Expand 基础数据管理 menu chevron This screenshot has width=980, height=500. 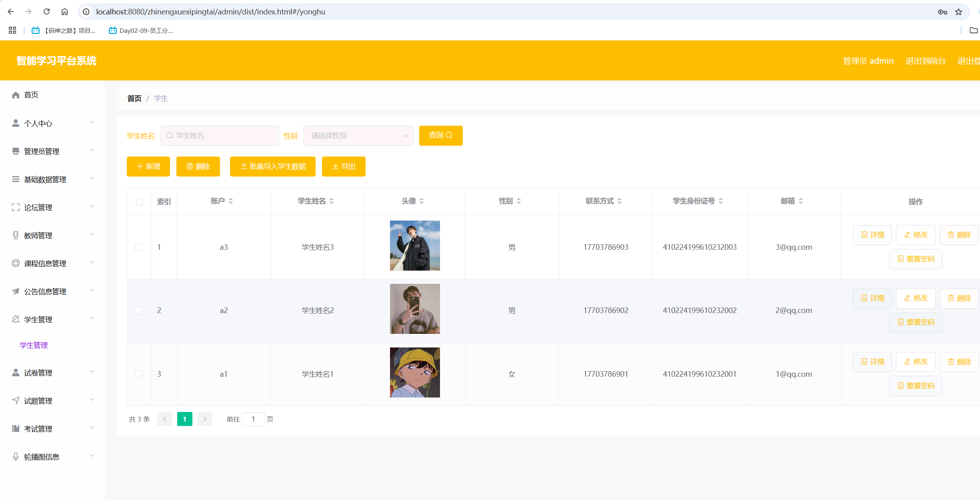click(92, 179)
